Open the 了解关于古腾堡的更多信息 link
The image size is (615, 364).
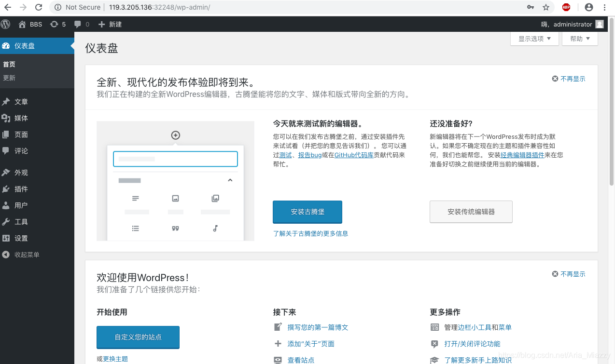pos(310,233)
